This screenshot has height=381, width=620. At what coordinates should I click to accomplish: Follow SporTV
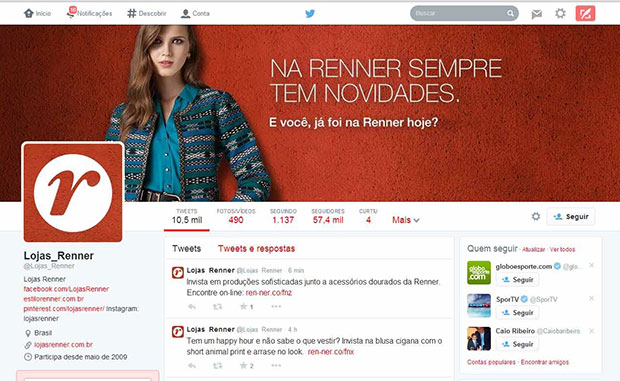tap(517, 313)
